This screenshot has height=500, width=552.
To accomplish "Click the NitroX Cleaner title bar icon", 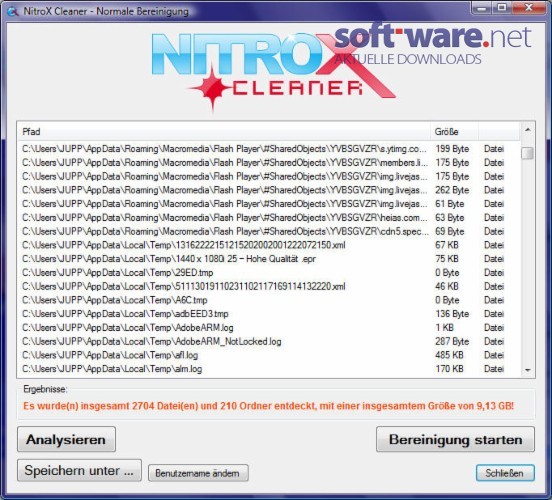I will point(12,11).
